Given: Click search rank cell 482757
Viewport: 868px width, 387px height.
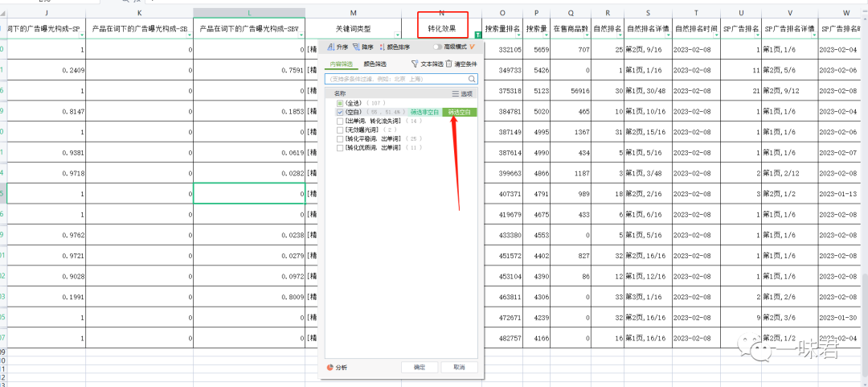Looking at the screenshot, I should pyautogui.click(x=502, y=338).
